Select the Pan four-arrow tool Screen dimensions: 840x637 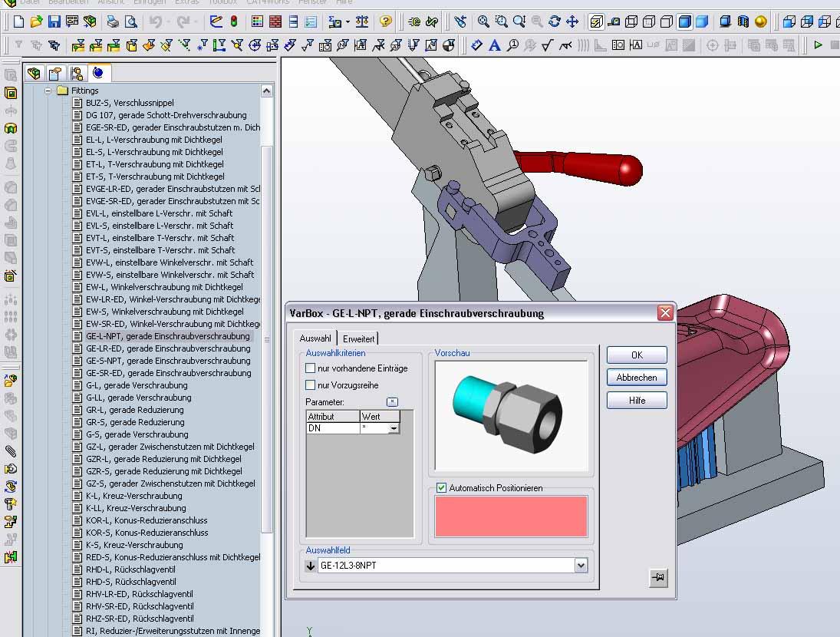click(572, 21)
